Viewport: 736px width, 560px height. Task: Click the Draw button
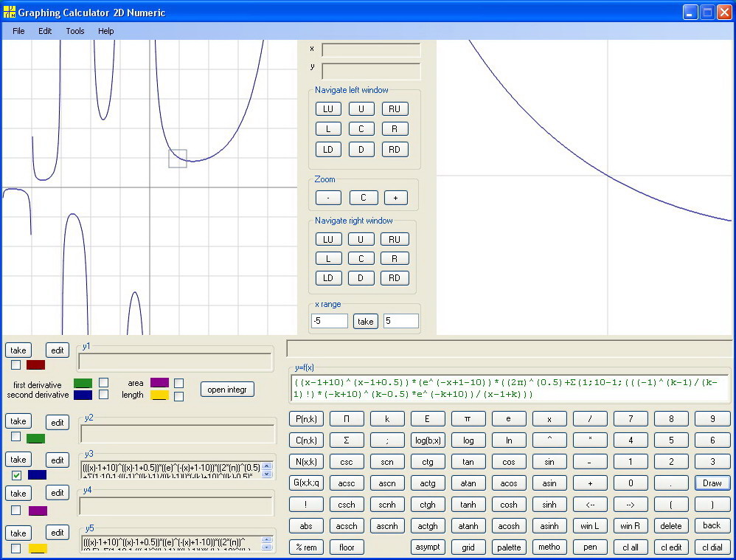pos(712,483)
